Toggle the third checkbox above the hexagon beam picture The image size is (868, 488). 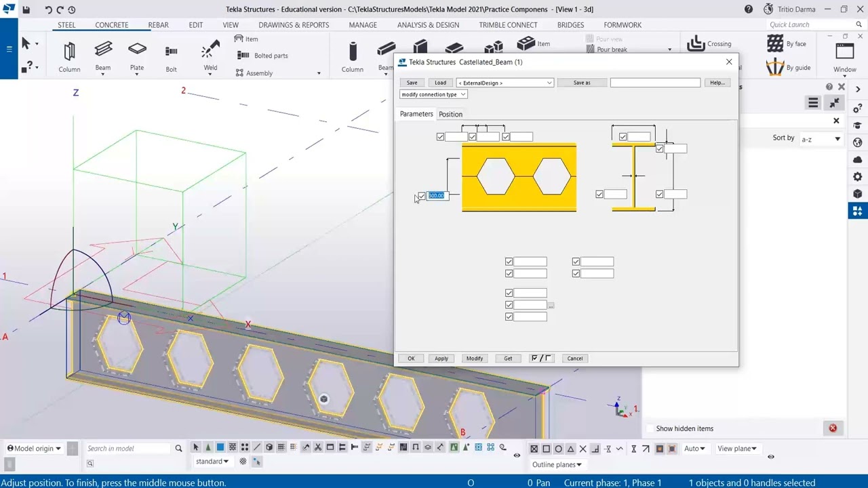(x=506, y=137)
